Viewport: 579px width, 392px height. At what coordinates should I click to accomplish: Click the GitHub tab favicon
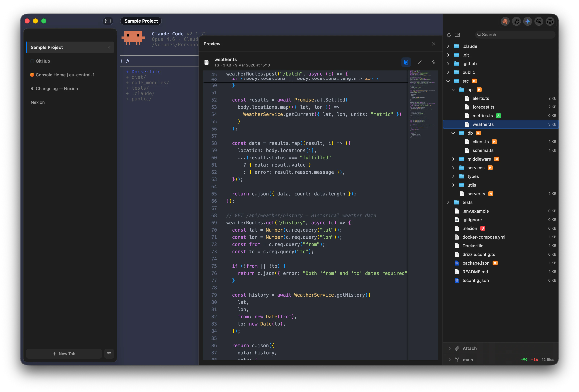pos(32,61)
